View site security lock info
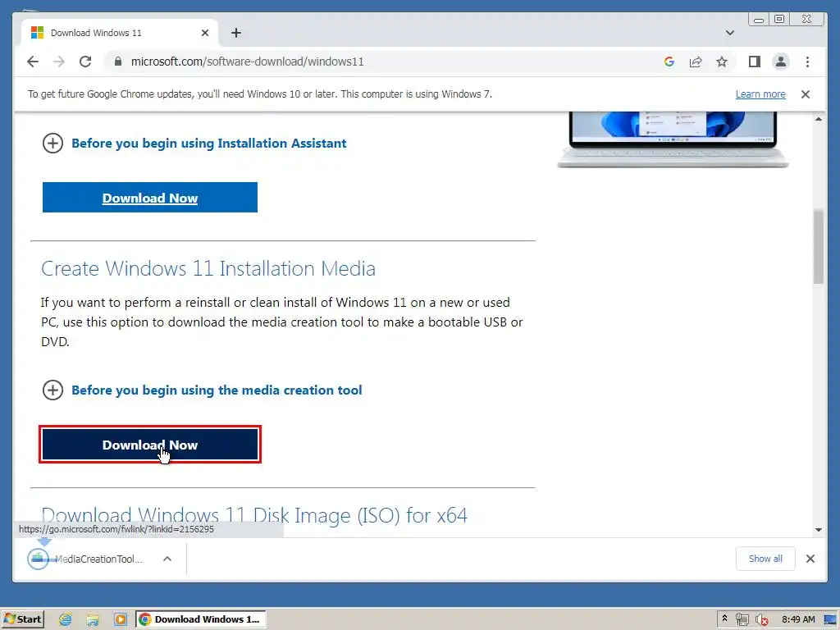 pos(118,62)
